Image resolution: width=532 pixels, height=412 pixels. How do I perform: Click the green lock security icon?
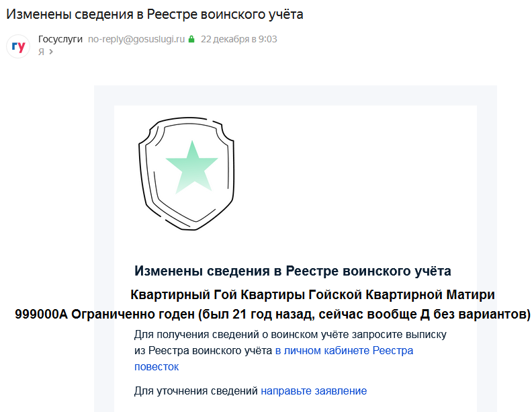tap(191, 40)
